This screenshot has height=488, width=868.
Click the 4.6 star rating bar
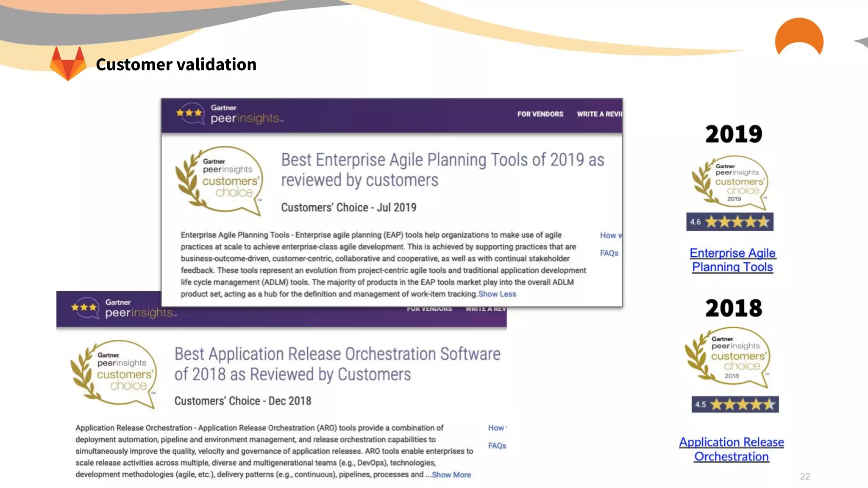coord(729,222)
